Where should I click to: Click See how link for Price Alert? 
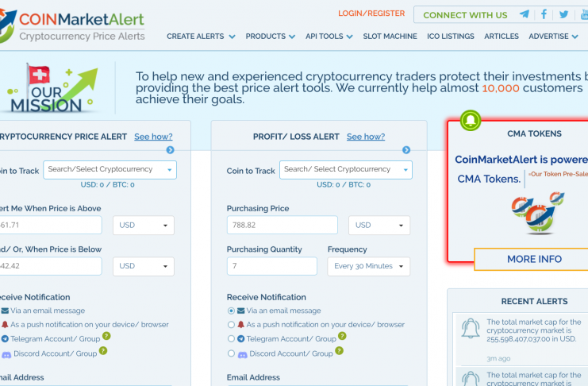[x=153, y=137]
